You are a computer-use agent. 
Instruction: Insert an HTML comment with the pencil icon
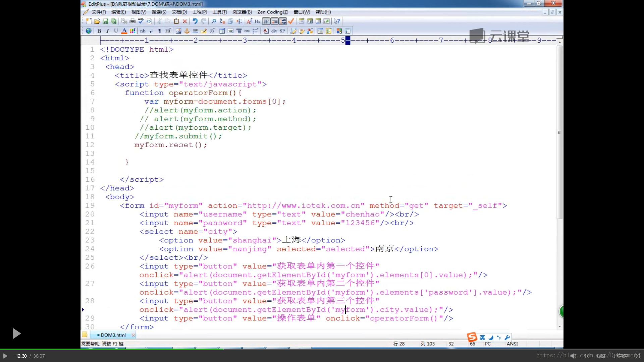coord(204,31)
